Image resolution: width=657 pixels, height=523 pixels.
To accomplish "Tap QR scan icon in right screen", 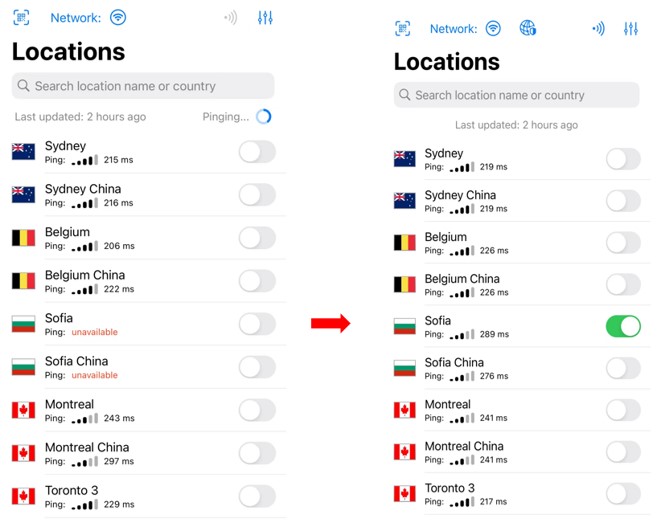I will point(403,28).
